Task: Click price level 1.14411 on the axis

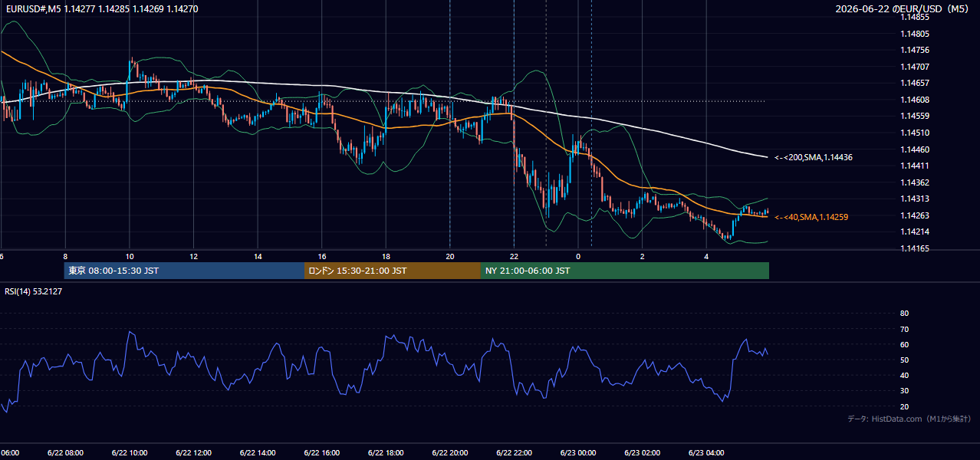Action: pos(914,166)
